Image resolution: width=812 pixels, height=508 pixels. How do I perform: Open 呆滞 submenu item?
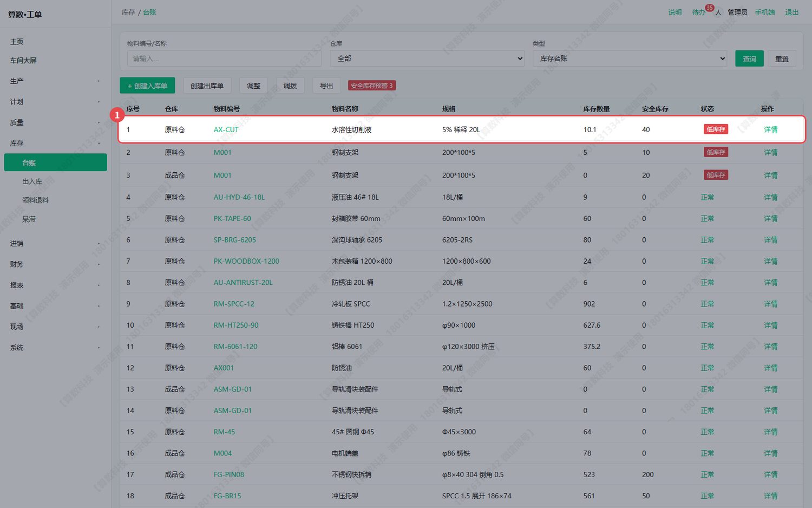29,219
